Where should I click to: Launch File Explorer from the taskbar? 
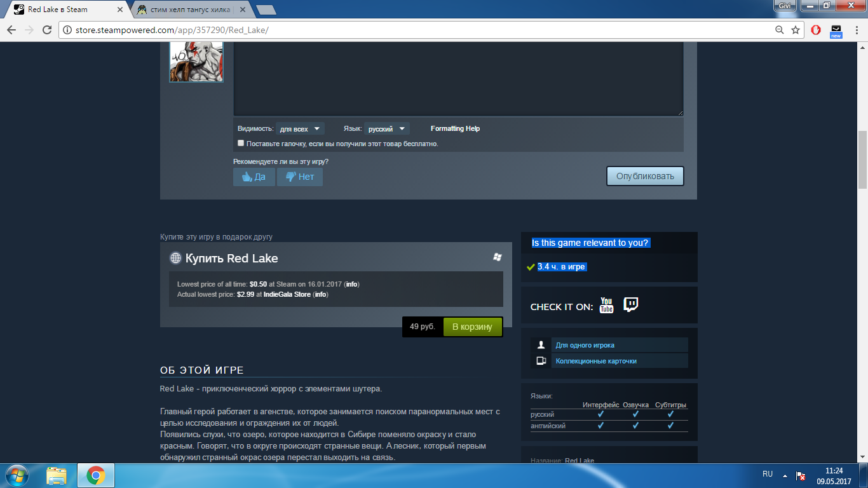pyautogui.click(x=57, y=475)
